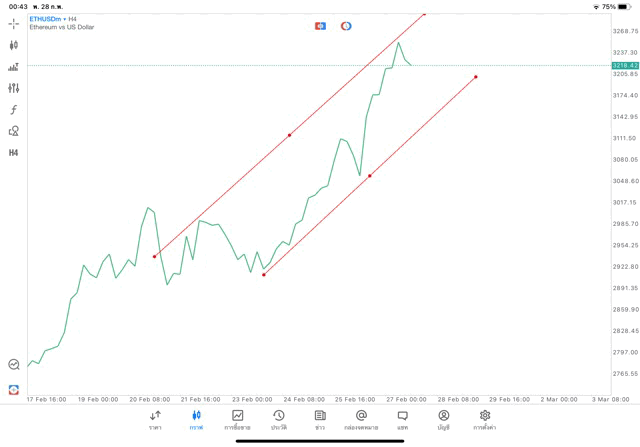Image resolution: width=640 pixels, height=447 pixels.
Task: Open the chart settings sliders icon
Action: pyautogui.click(x=13, y=88)
